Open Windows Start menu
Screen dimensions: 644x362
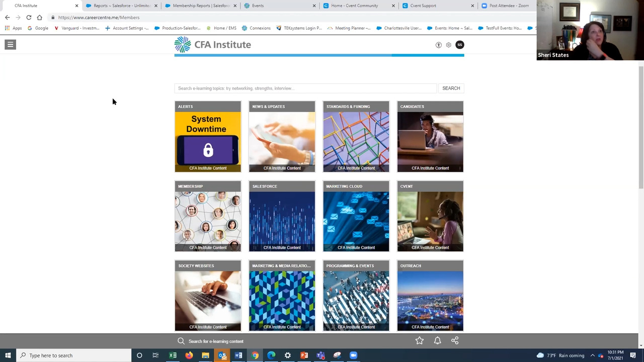(x=8, y=355)
